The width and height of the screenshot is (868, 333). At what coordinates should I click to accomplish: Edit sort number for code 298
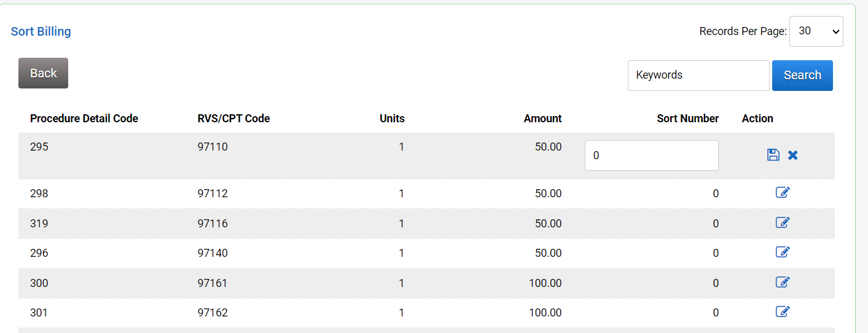pos(783,193)
